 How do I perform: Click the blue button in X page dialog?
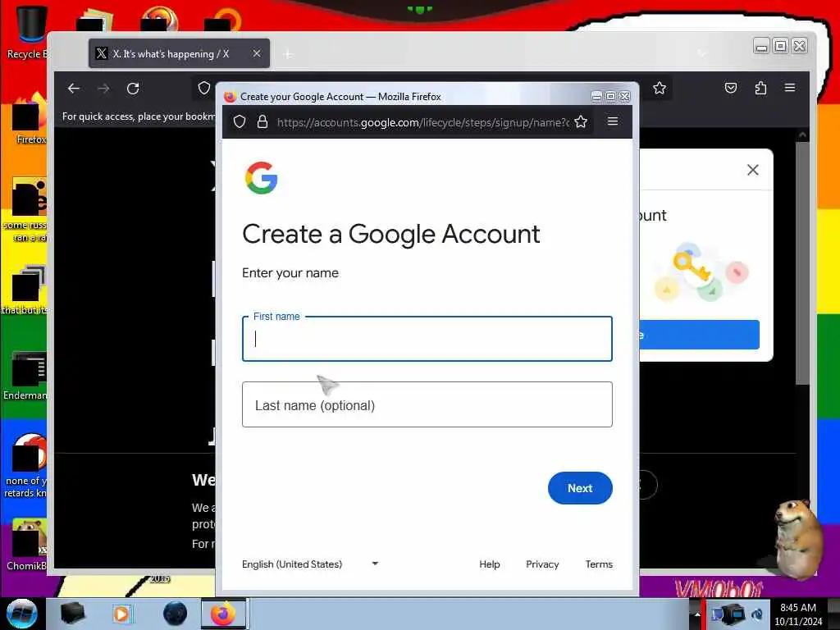click(699, 335)
